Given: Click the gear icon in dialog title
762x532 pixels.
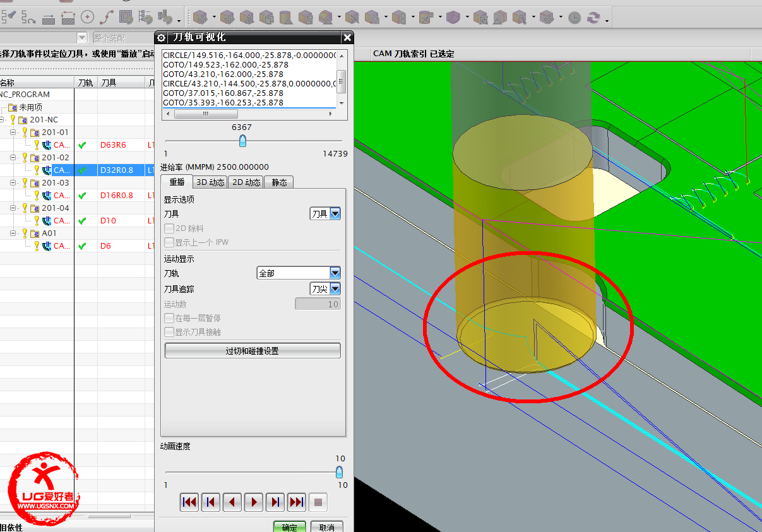Looking at the screenshot, I should (161, 38).
